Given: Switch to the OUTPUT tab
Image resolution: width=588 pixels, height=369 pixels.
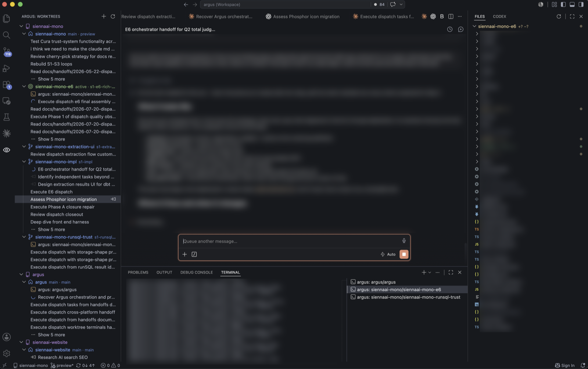Looking at the screenshot, I should tap(164, 272).
